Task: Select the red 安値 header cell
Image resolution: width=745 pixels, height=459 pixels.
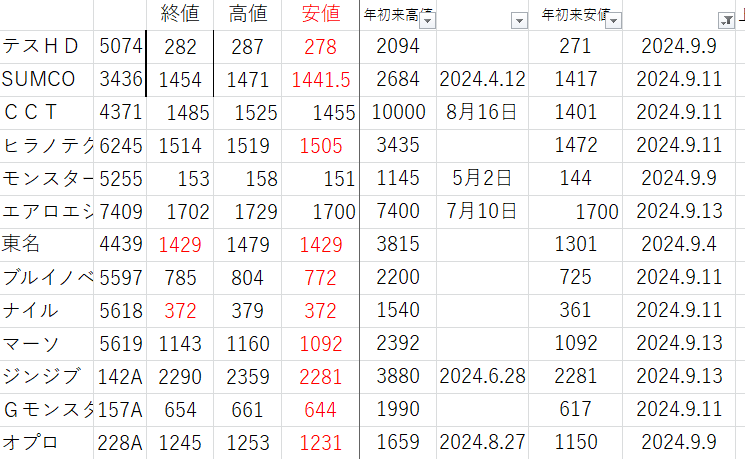Action: 321,14
